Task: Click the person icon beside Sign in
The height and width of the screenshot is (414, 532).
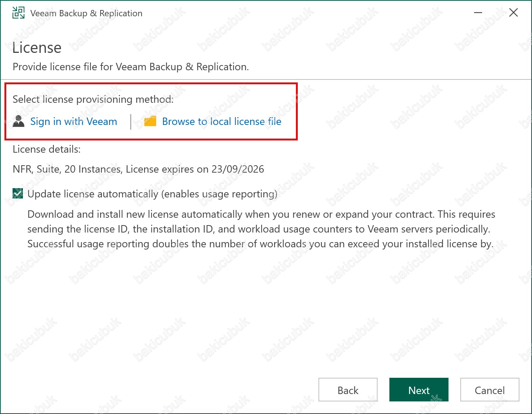Action: pyautogui.click(x=18, y=121)
